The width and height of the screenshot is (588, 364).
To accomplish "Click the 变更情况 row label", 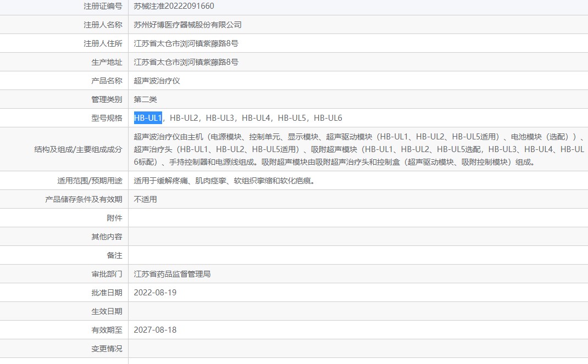I will (x=107, y=349).
